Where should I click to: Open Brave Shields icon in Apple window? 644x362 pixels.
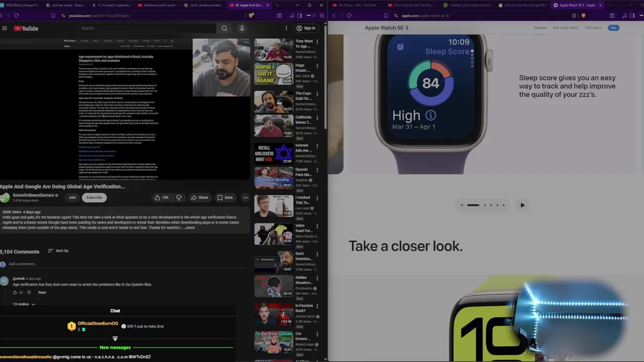584,16
